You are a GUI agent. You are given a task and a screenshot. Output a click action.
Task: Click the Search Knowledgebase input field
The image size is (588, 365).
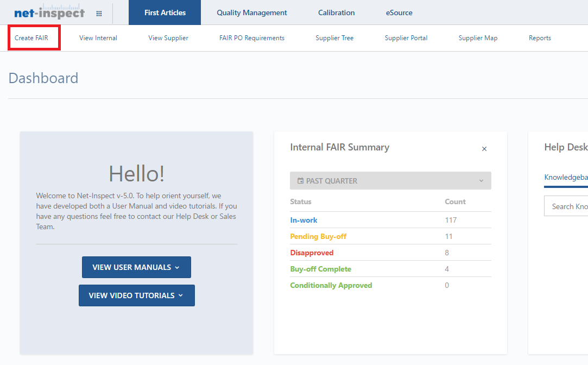click(566, 206)
